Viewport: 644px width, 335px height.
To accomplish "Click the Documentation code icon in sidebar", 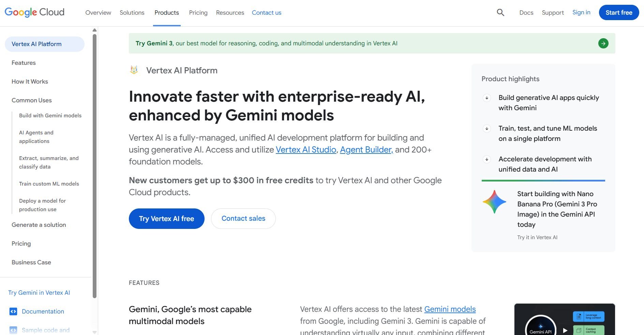I will (x=13, y=311).
